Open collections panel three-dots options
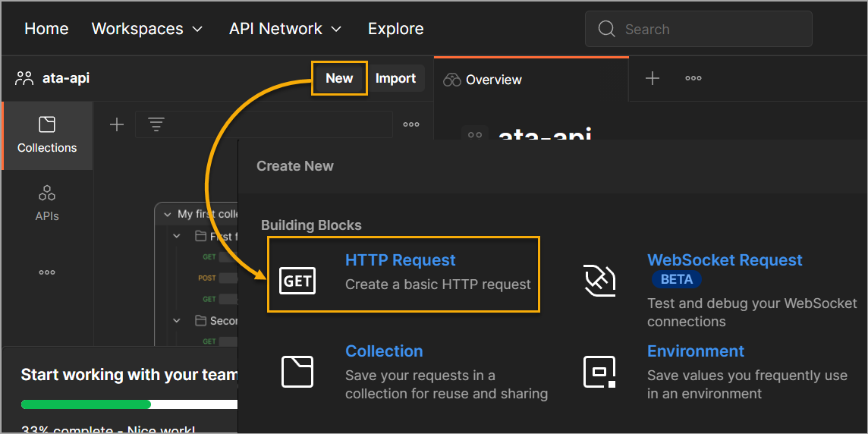This screenshot has height=434, width=868. coord(411,124)
